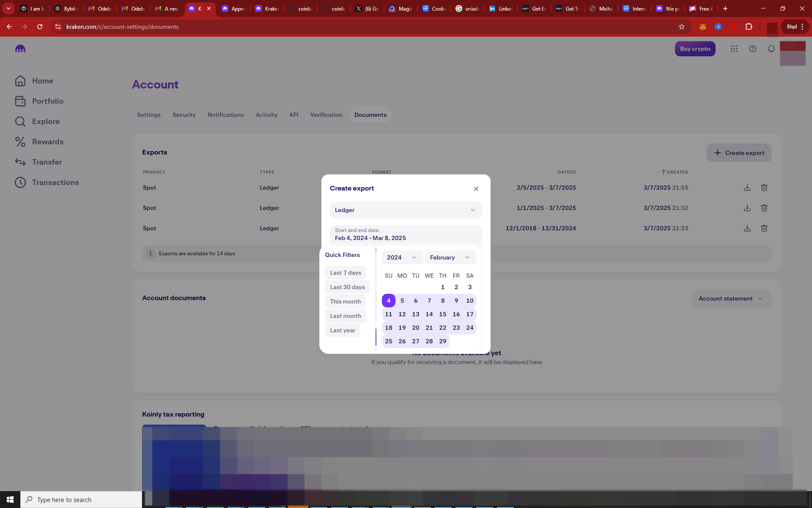Delete the export created 3/7/2025 21:23
812x508 pixels.
764,228
